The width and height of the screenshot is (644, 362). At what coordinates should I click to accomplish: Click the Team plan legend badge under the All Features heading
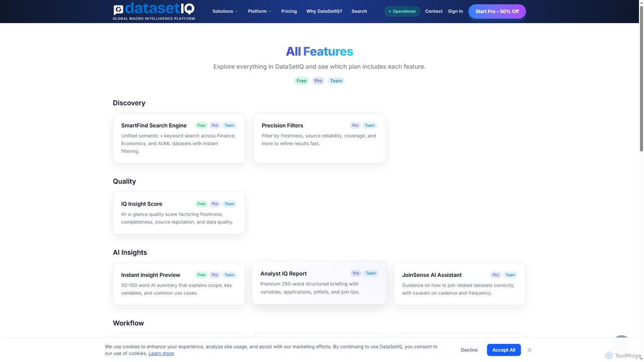(336, 80)
